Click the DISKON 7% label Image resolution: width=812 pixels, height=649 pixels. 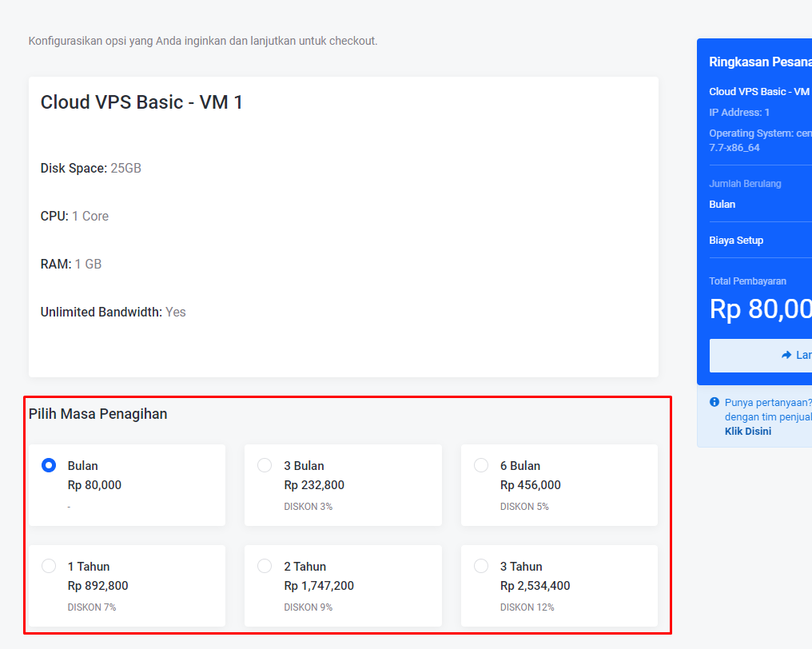pos(92,607)
